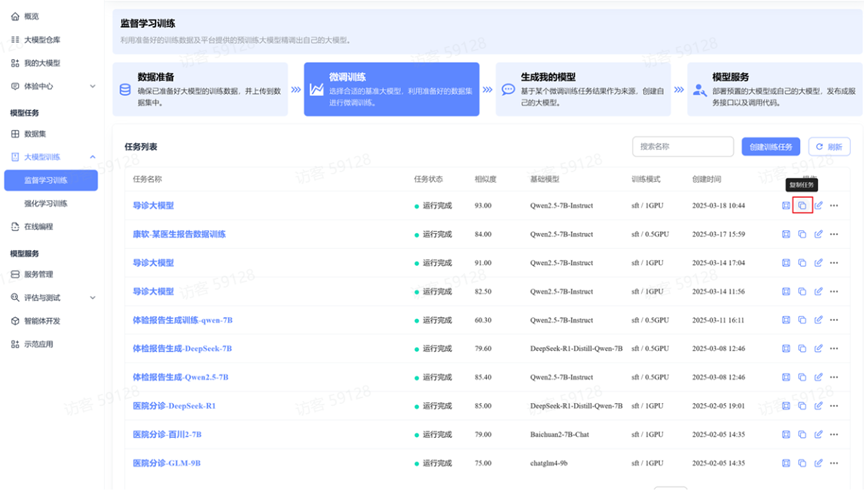The width and height of the screenshot is (864, 491).
Task: Click the frame-shaped details icon for 导诊大模型 82.50 row
Action: click(x=786, y=292)
